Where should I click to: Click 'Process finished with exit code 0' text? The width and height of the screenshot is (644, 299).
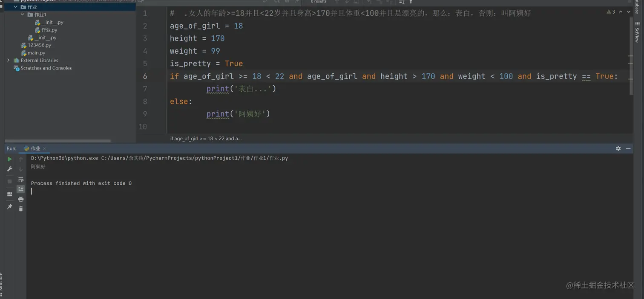point(81,183)
